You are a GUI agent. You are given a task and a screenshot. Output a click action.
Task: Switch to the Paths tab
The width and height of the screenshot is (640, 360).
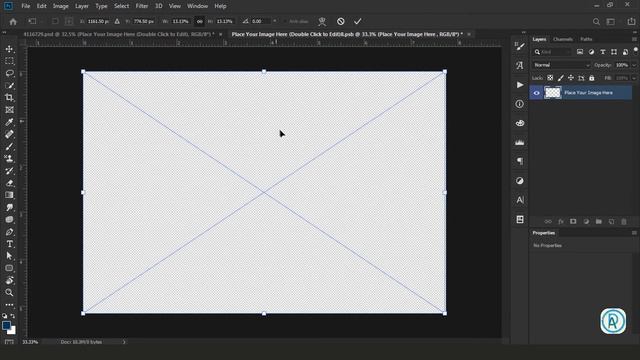click(586, 39)
